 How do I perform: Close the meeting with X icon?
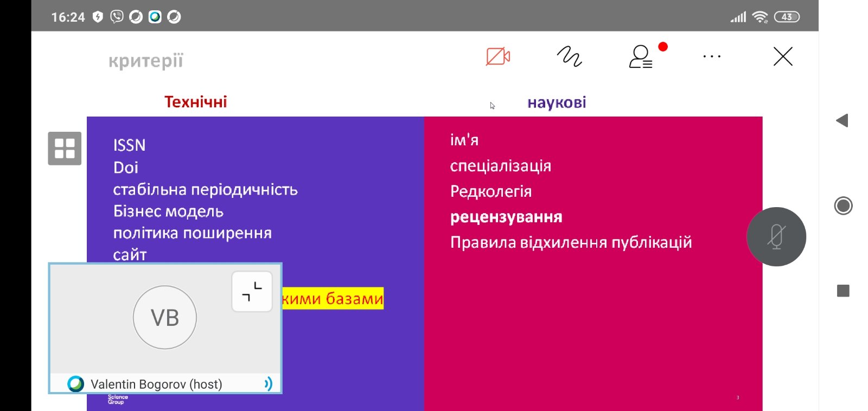point(782,56)
